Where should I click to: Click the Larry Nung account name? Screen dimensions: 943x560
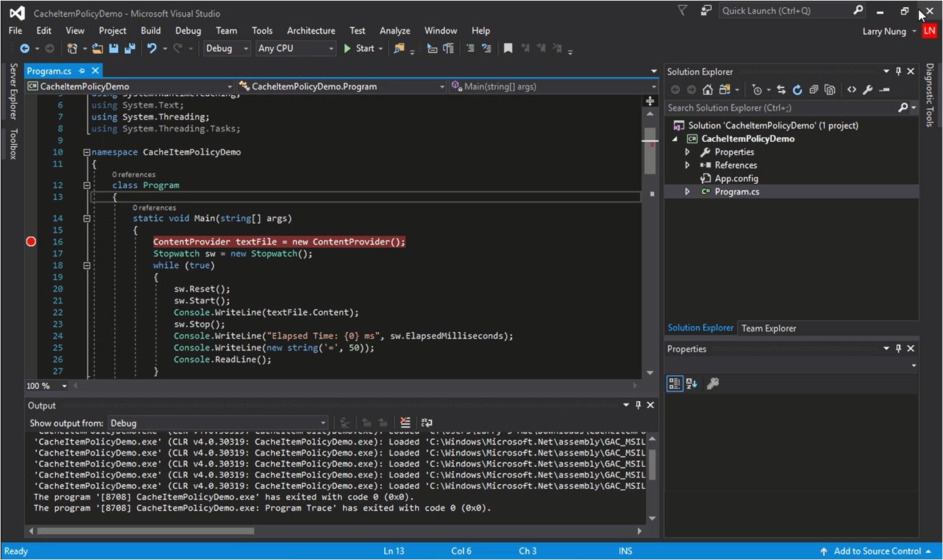pos(884,31)
